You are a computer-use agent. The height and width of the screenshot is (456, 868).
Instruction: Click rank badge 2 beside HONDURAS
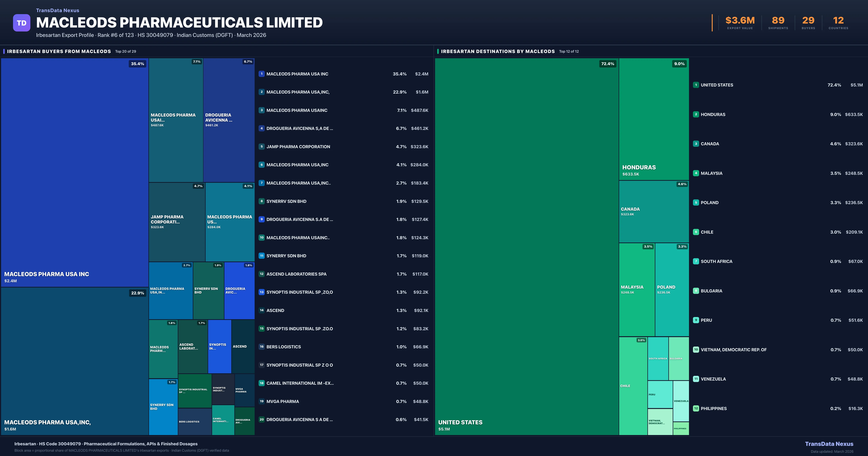pos(696,114)
